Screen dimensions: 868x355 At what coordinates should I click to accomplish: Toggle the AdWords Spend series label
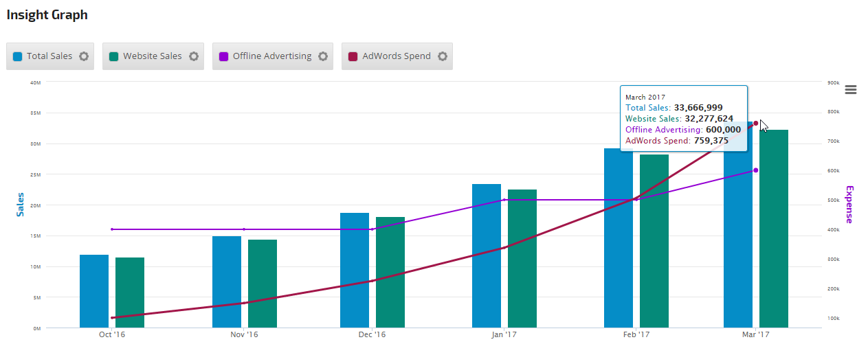tap(397, 56)
